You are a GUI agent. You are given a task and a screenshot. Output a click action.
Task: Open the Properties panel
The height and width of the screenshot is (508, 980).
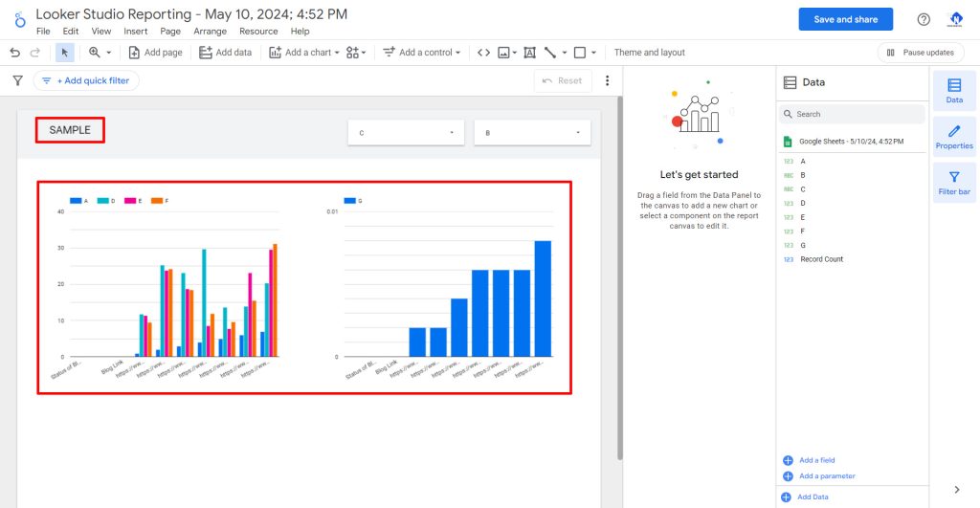point(953,136)
